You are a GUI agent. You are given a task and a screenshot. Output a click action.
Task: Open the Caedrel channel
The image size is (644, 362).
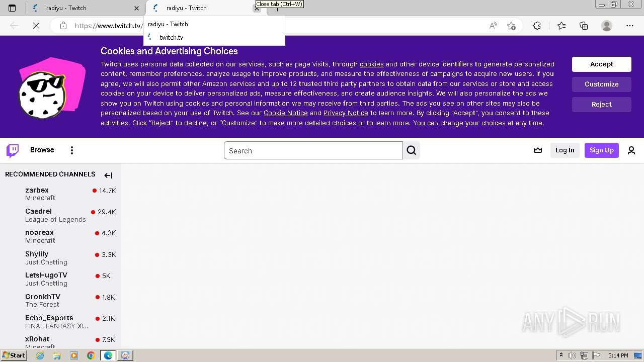tap(60, 215)
